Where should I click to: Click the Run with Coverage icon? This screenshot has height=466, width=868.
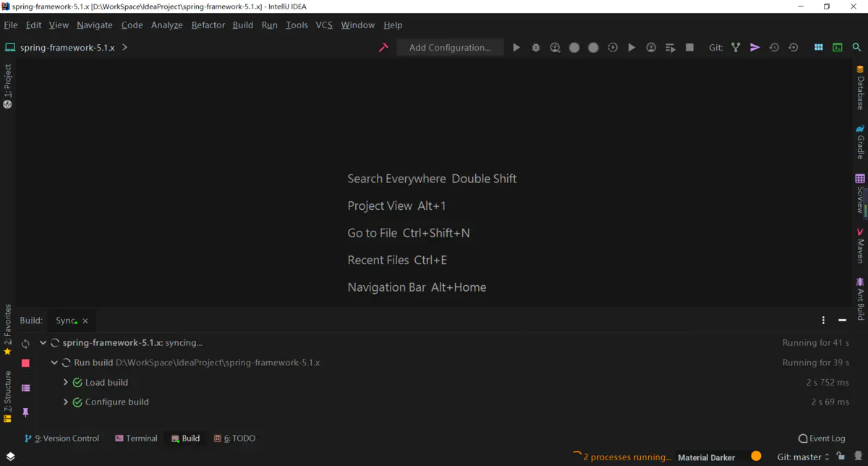pos(555,47)
